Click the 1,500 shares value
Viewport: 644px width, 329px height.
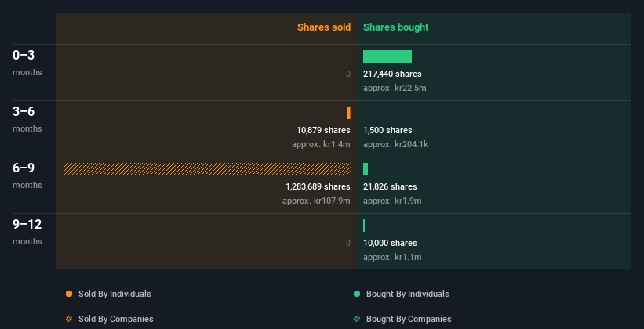[x=387, y=131]
